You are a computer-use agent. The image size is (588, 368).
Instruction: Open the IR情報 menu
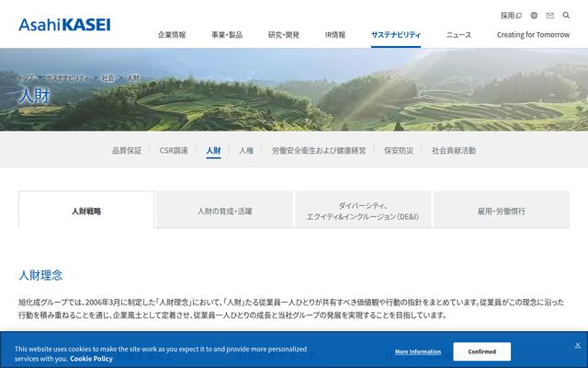(334, 35)
